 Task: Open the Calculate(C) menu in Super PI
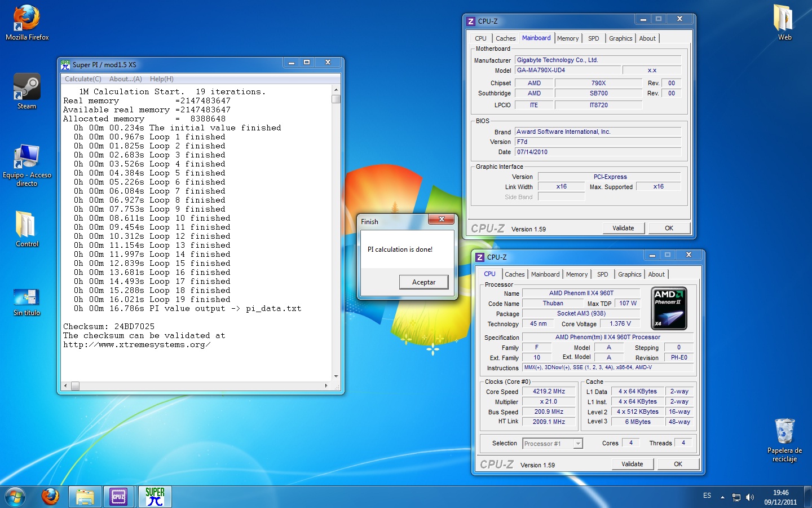point(83,79)
